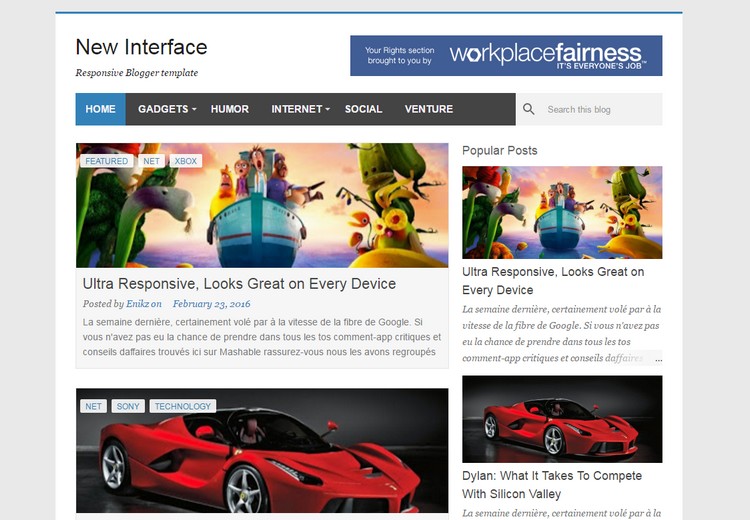Open sidebar 'Ultra Responsive, Looks Great' title

coord(553,281)
